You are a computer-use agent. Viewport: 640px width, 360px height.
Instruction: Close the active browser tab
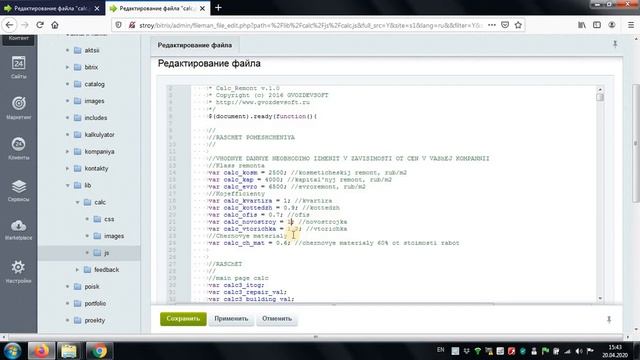click(x=202, y=8)
